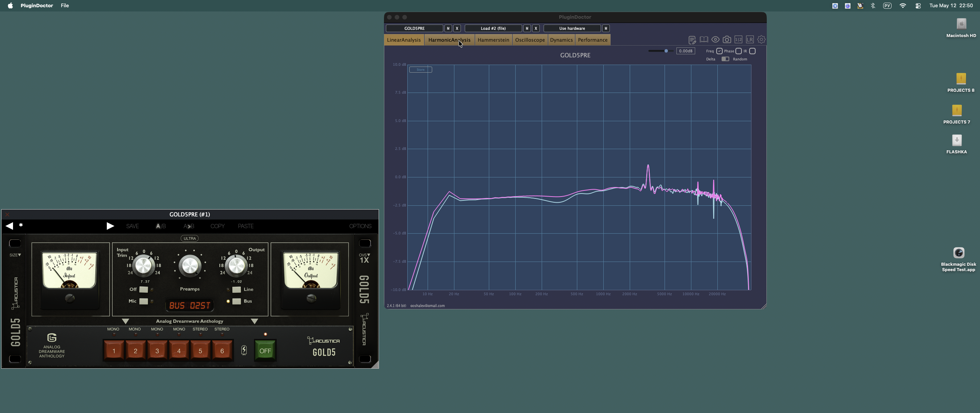Select preamp button 1

click(x=114, y=351)
